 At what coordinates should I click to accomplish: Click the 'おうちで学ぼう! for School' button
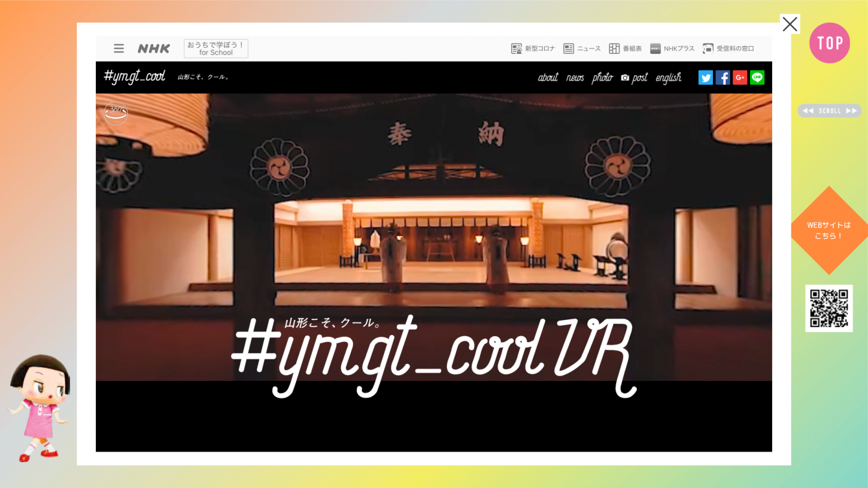pyautogui.click(x=216, y=48)
